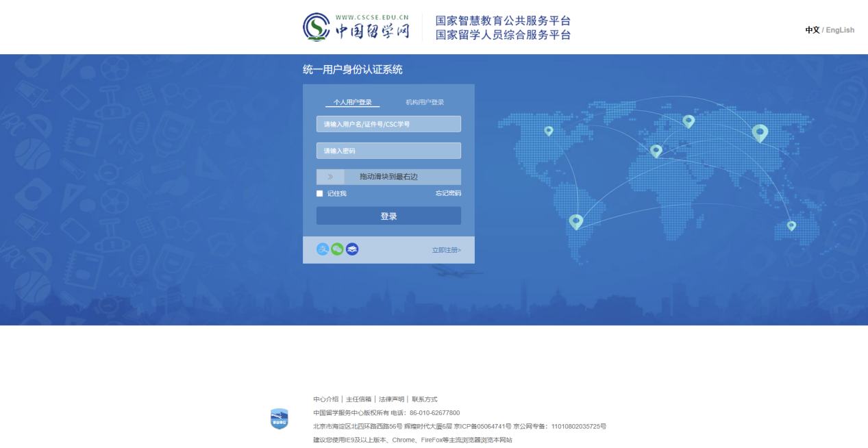868x448 pixels.
Task: Open 联系方式 footer link
Action: coord(424,399)
